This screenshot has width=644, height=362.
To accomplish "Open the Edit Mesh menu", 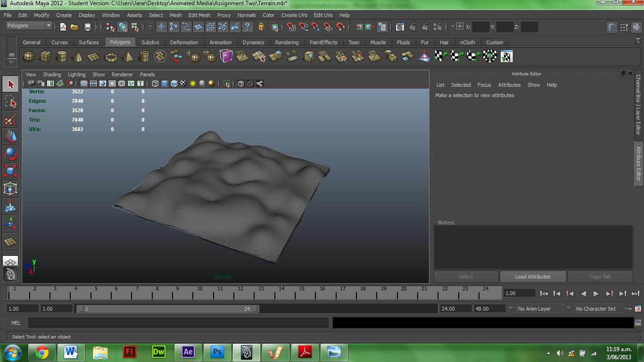I will click(x=199, y=15).
